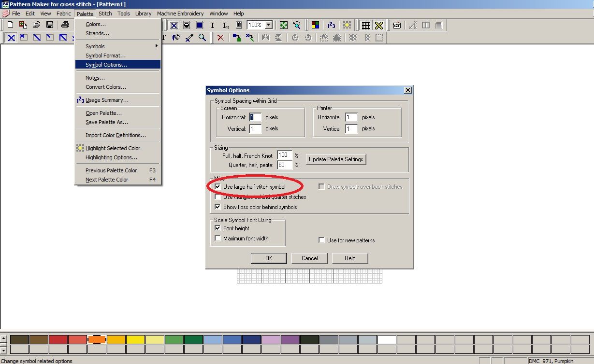594x364 pixels.
Task: Open a pattern with the folder icon
Action: (36, 25)
